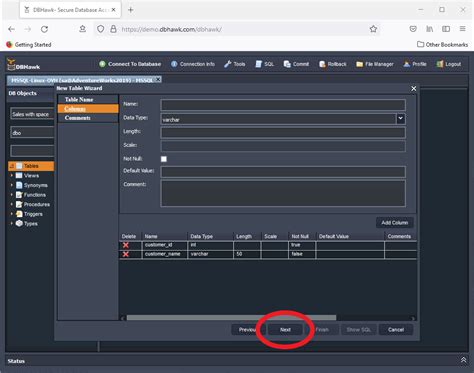Open browser Library icon
The height and width of the screenshot is (373, 474).
tap(430, 29)
